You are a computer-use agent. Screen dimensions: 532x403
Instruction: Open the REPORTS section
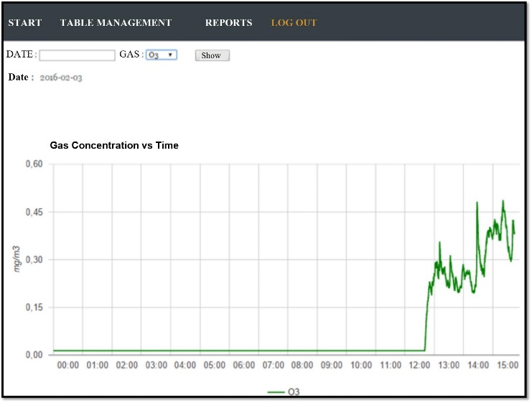tap(228, 22)
